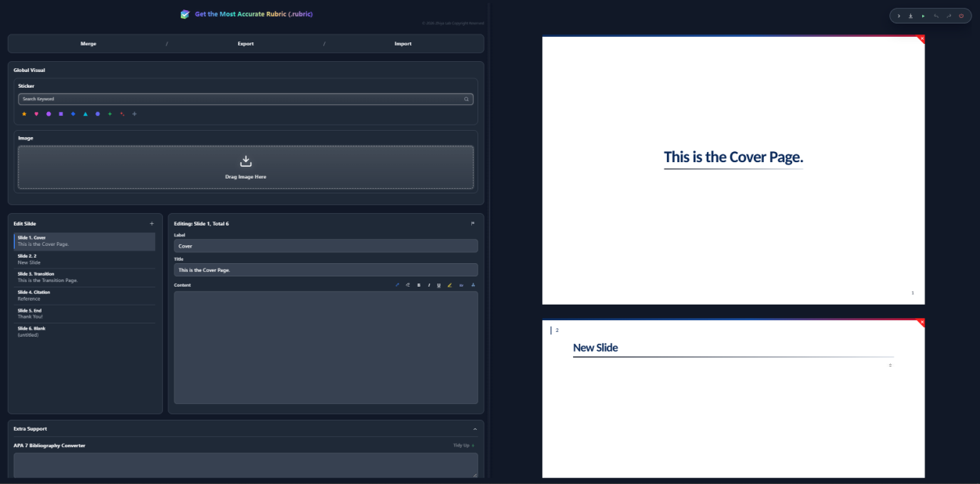This screenshot has width=980, height=484.
Task: Click the chevron arrow in the top-right toolbar
Action: coord(899,16)
